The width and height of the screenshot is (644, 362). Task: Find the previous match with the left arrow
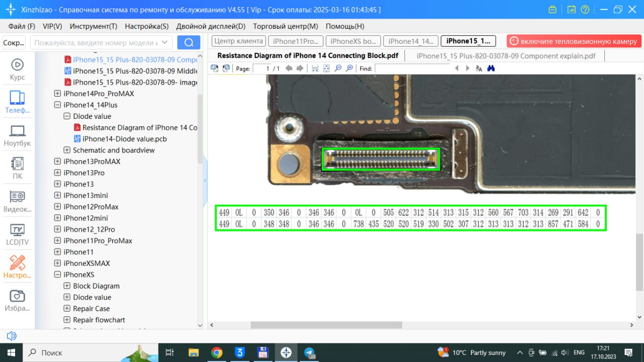point(457,68)
